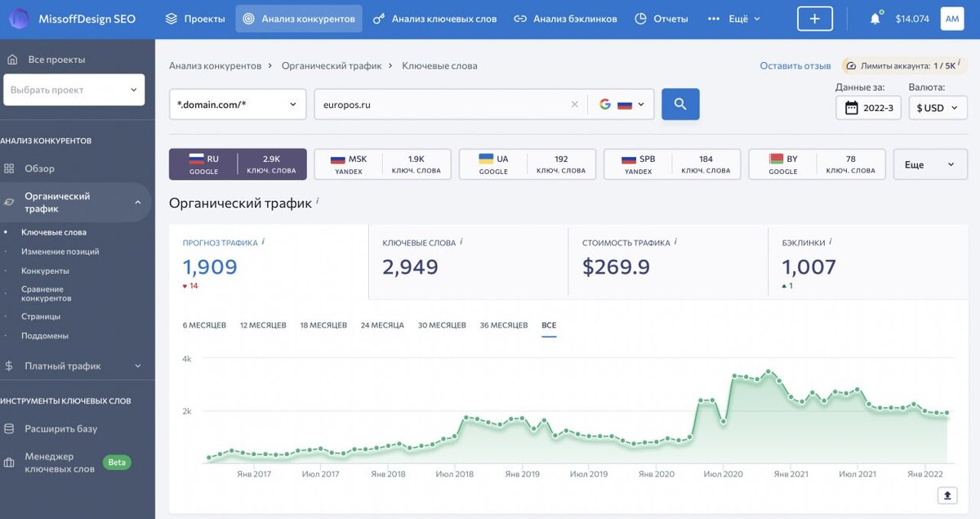Click info icon next to Органический трафик heading
This screenshot has height=519, width=980.
pos(318,201)
